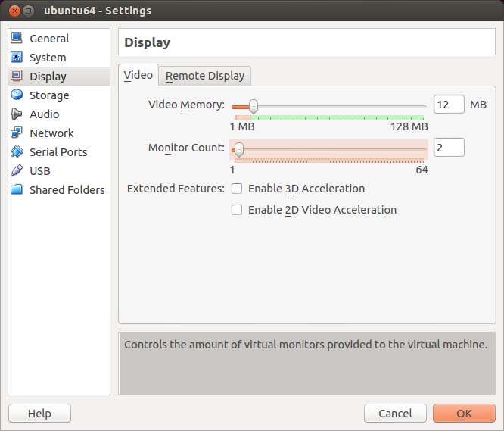Cancel the settings dialog

[395, 414]
